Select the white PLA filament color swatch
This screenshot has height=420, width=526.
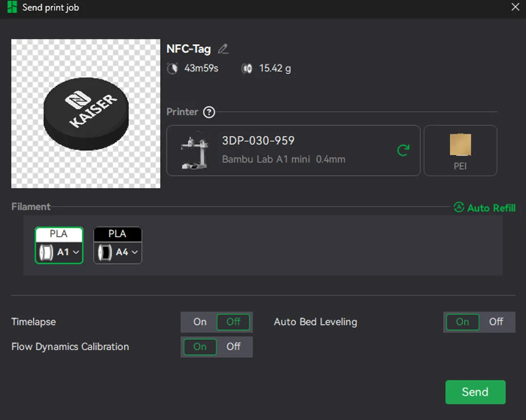tap(59, 234)
